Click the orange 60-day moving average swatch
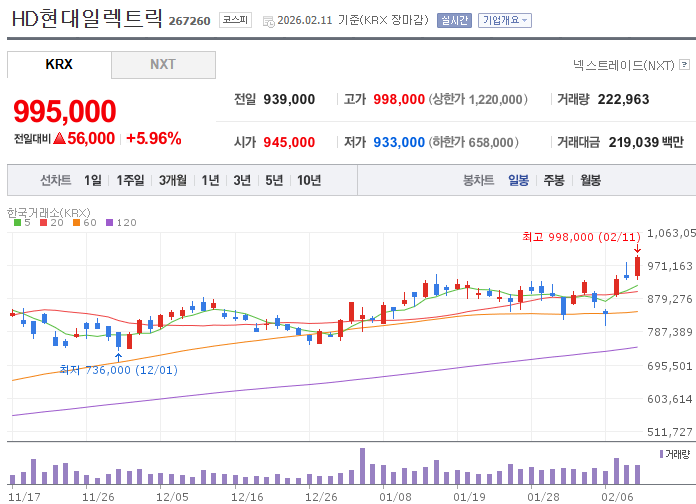This screenshot has height=504, width=696. pos(76,222)
